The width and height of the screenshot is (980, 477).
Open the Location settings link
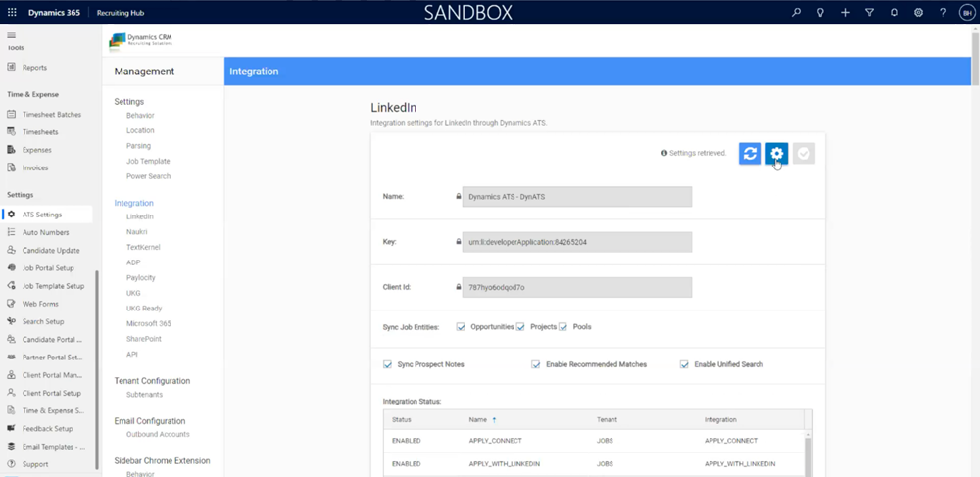click(x=140, y=130)
